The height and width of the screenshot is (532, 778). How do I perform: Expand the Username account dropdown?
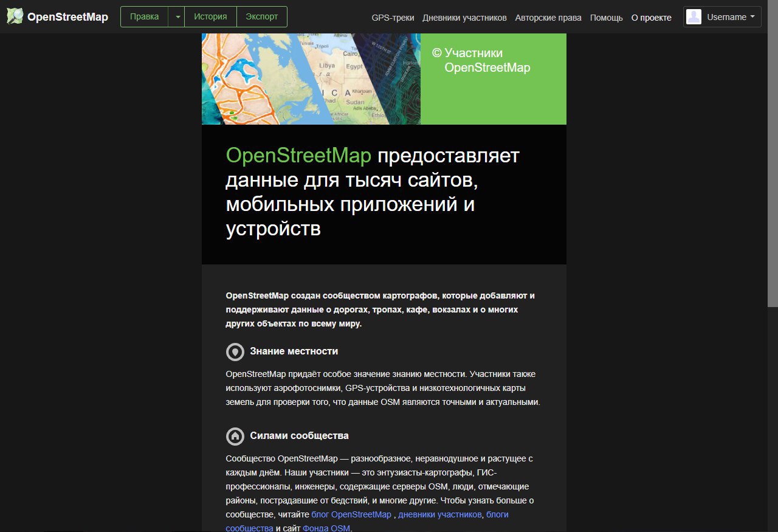point(722,17)
